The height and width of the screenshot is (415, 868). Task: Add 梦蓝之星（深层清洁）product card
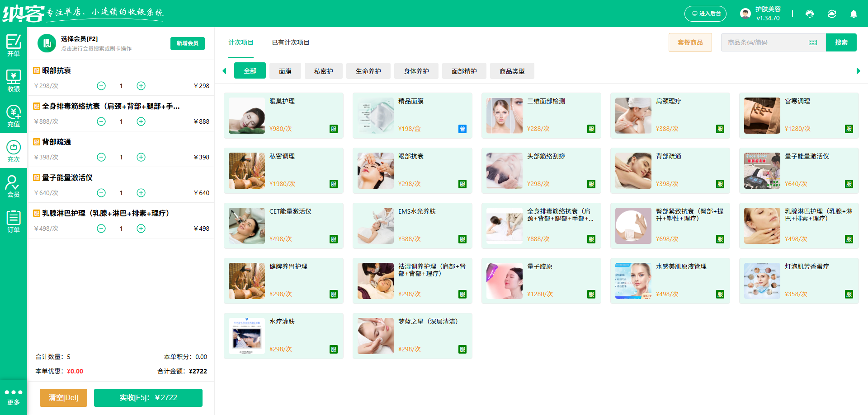click(412, 336)
